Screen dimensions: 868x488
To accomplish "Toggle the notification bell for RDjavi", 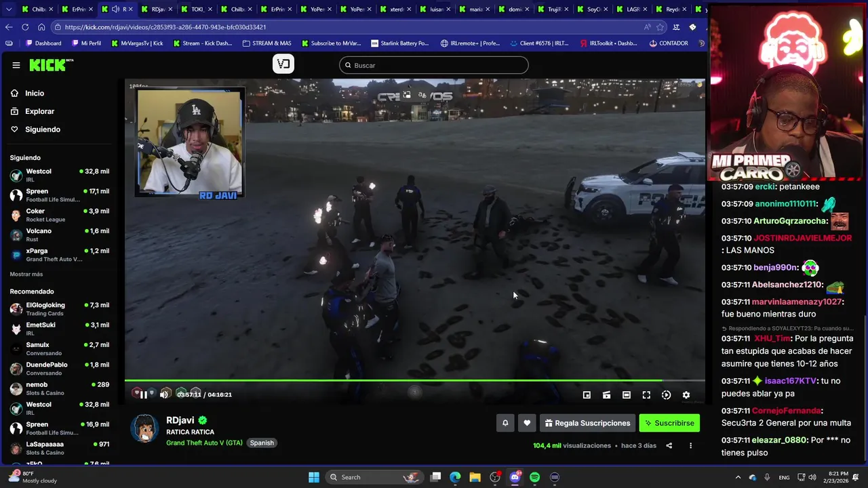I will point(505,423).
